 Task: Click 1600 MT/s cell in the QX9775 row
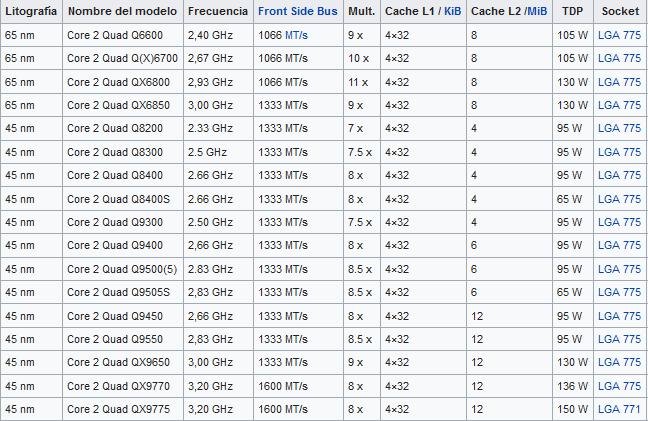click(x=298, y=409)
